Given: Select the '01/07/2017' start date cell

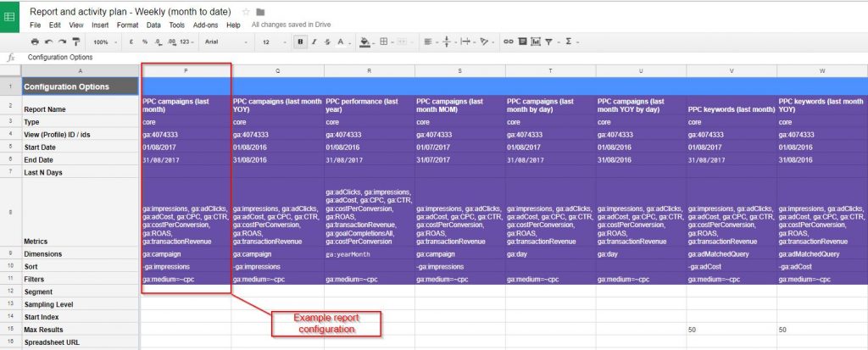Looking at the screenshot, I should click(x=459, y=147).
